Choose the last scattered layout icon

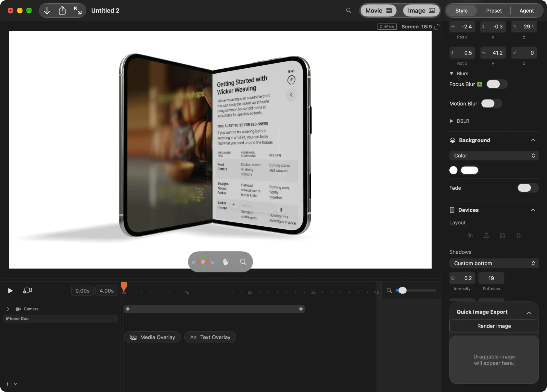tap(519, 236)
